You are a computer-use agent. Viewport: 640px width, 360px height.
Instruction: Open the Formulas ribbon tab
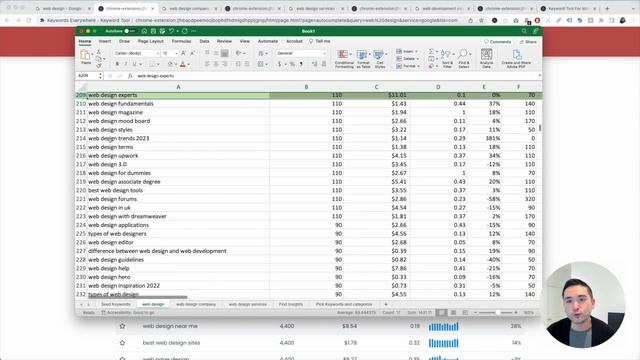coord(181,41)
